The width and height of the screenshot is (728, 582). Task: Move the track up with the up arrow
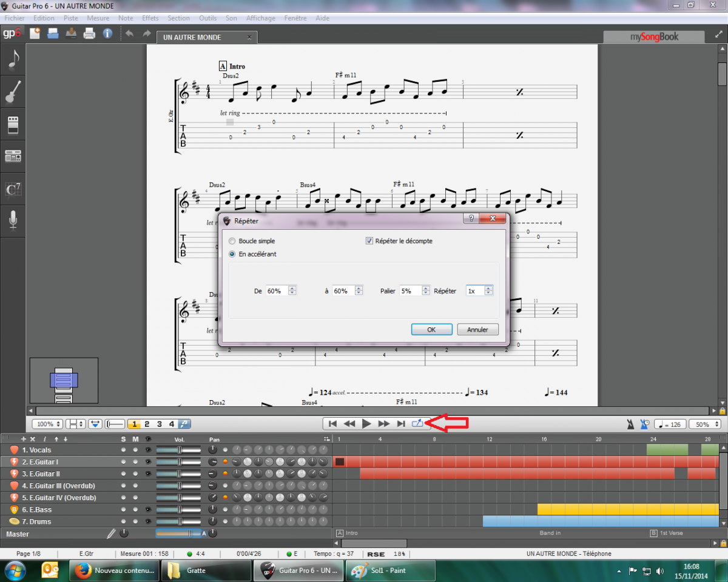(56, 439)
